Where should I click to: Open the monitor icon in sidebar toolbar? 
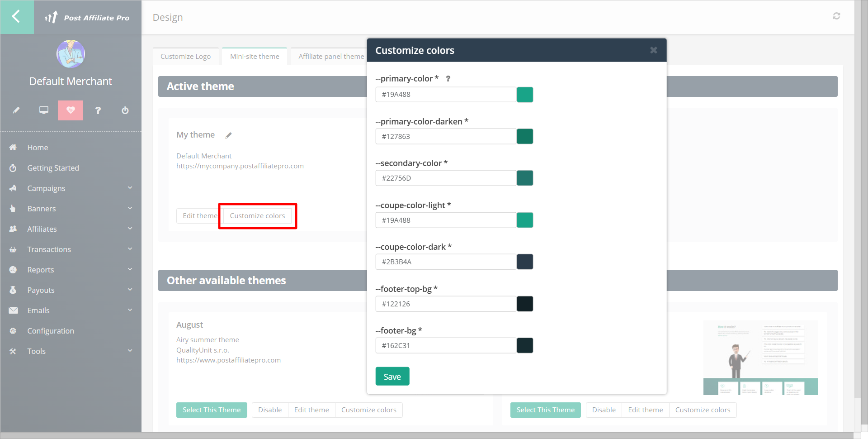click(44, 110)
